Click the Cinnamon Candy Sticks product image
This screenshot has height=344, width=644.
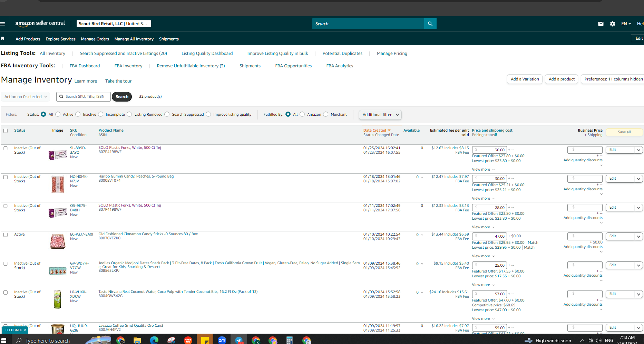[58, 241]
